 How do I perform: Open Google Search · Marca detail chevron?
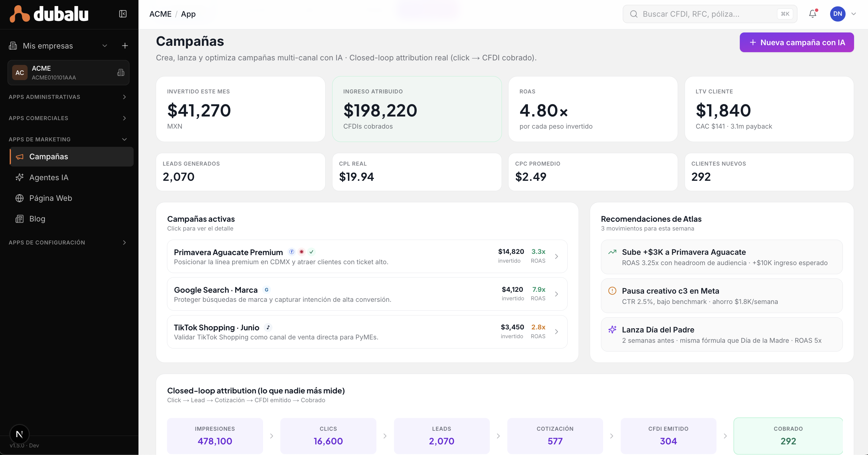(556, 294)
